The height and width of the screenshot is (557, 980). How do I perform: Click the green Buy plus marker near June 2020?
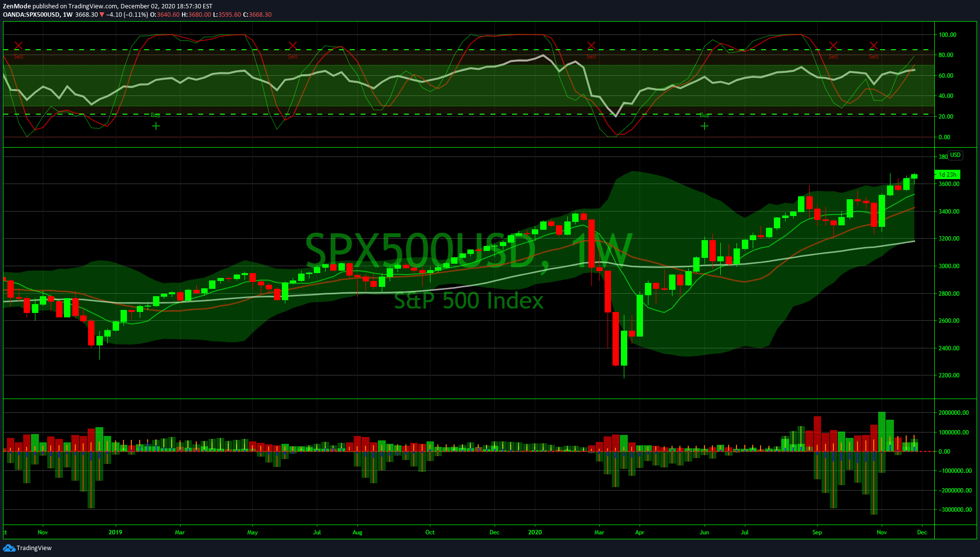(704, 126)
